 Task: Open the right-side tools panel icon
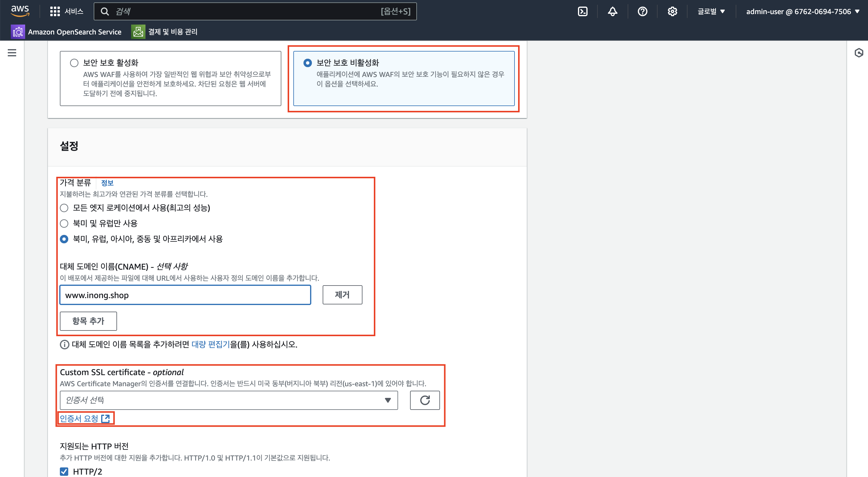pyautogui.click(x=858, y=53)
